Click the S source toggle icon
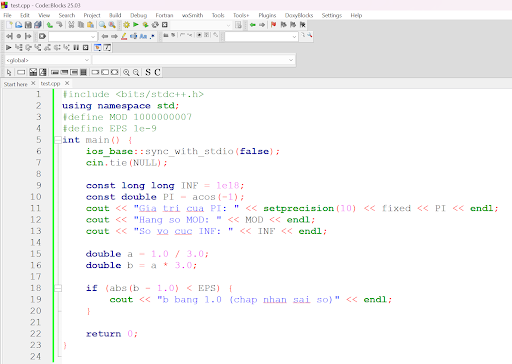Image resolution: width=512 pixels, height=364 pixels. (x=148, y=72)
